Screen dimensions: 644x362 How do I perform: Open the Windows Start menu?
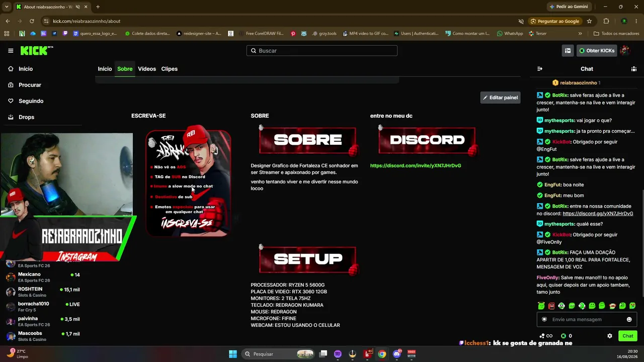point(233,354)
